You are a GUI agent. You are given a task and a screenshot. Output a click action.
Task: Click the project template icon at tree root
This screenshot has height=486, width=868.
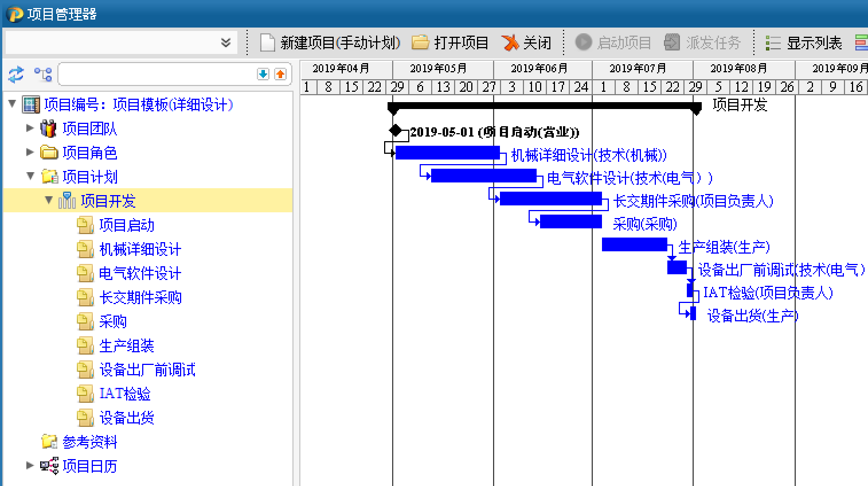[31, 104]
